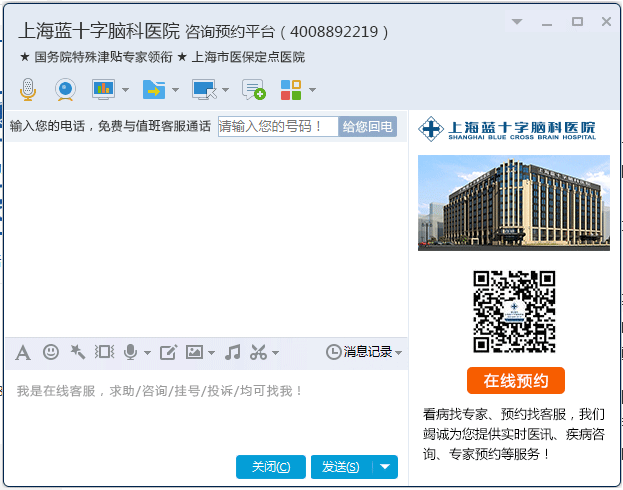
Task: Click the hospital building photo
Action: click(514, 203)
